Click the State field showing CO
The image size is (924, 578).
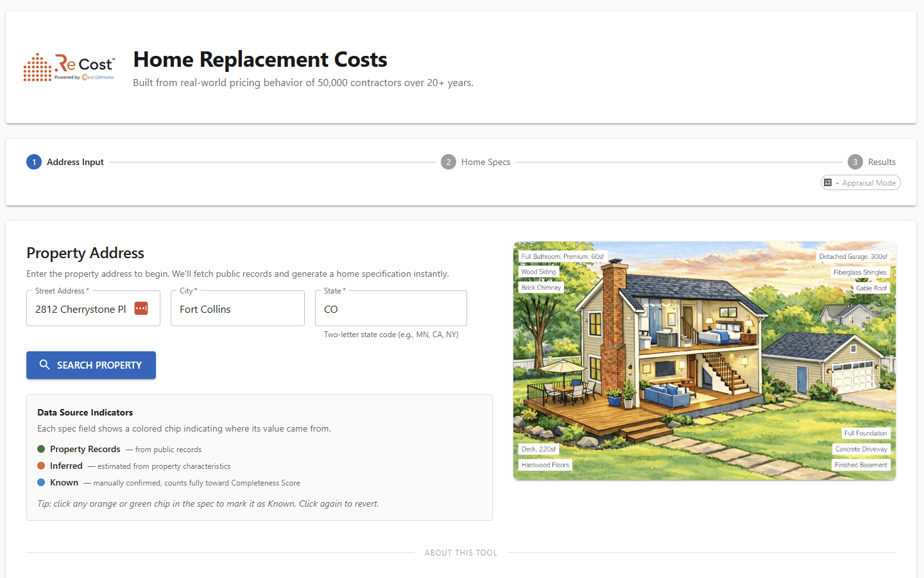click(391, 309)
